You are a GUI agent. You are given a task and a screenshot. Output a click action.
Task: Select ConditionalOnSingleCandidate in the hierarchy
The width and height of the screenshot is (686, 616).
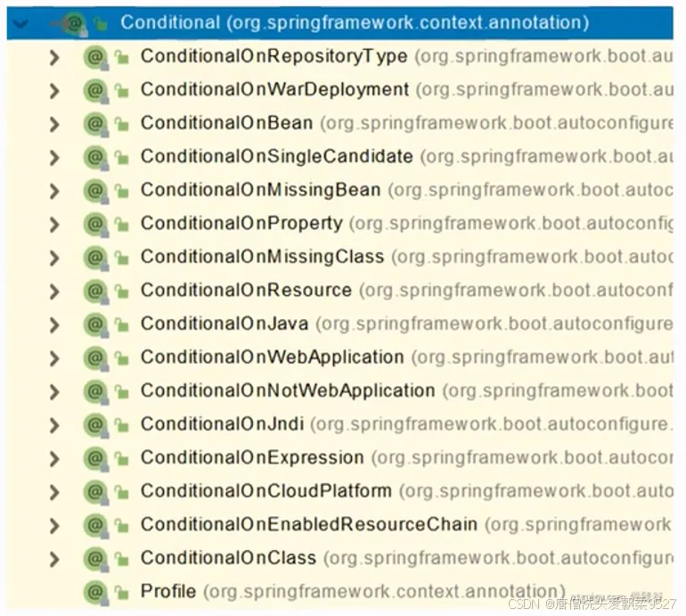click(276, 157)
